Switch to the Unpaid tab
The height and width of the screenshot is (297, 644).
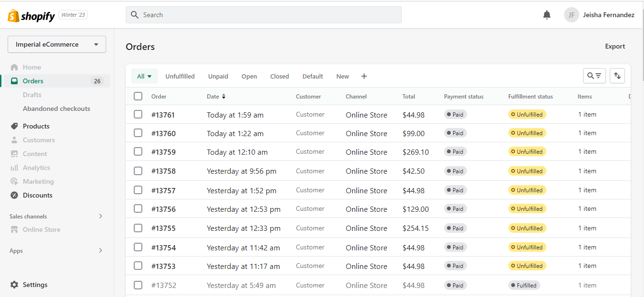point(218,76)
